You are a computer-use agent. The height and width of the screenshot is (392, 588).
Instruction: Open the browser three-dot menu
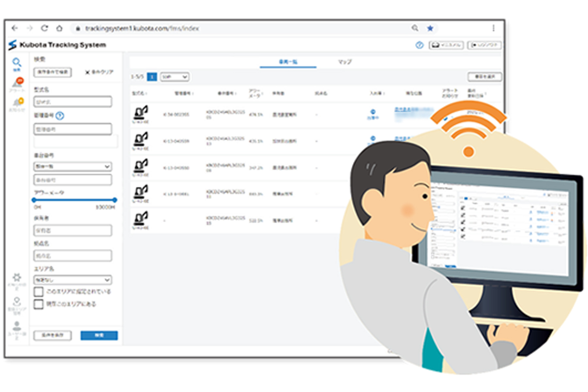(x=493, y=28)
